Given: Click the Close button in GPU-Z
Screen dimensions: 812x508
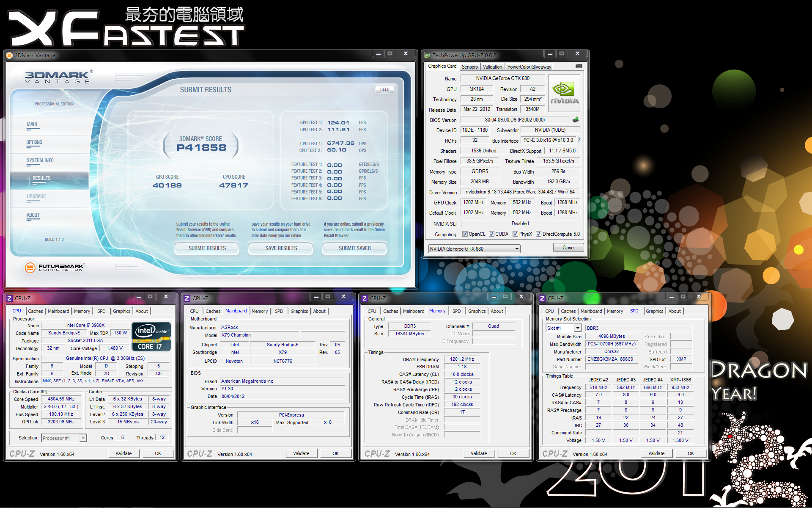Looking at the screenshot, I should (568, 248).
